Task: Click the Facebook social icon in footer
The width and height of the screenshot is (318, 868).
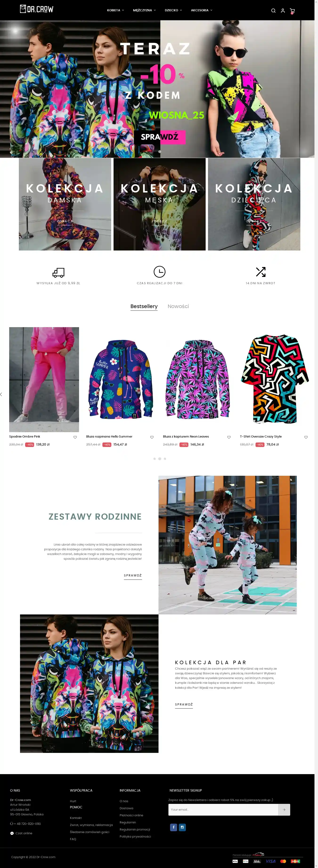Action: pyautogui.click(x=174, y=827)
